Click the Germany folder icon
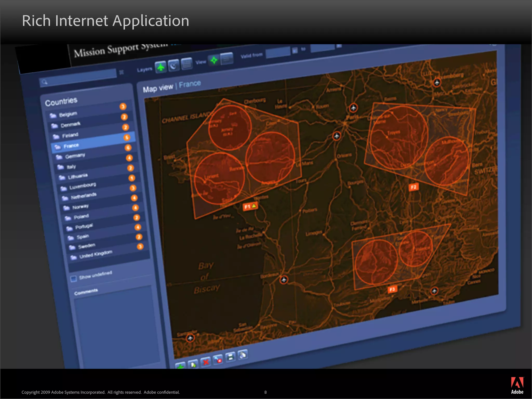 tap(59, 157)
